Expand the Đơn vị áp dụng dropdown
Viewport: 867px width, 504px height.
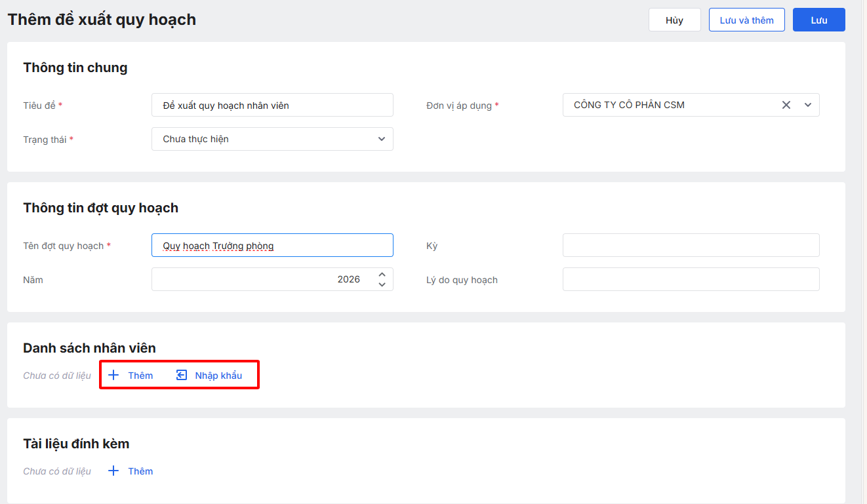[x=808, y=105]
